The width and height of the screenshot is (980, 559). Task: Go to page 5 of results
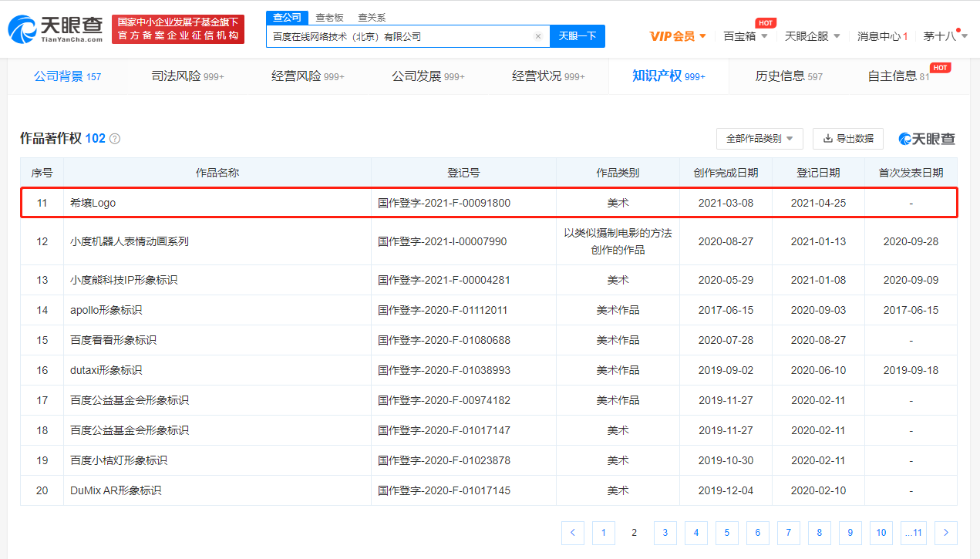click(727, 533)
